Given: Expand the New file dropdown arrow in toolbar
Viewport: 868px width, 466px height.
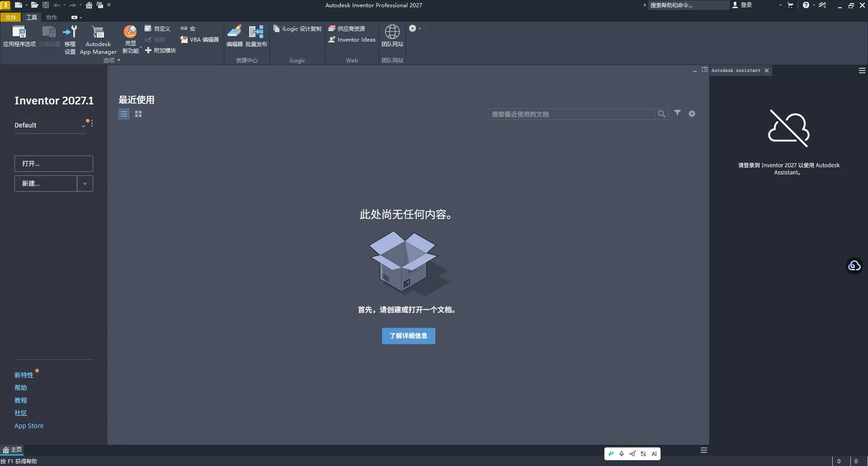Looking at the screenshot, I should pyautogui.click(x=26, y=5).
